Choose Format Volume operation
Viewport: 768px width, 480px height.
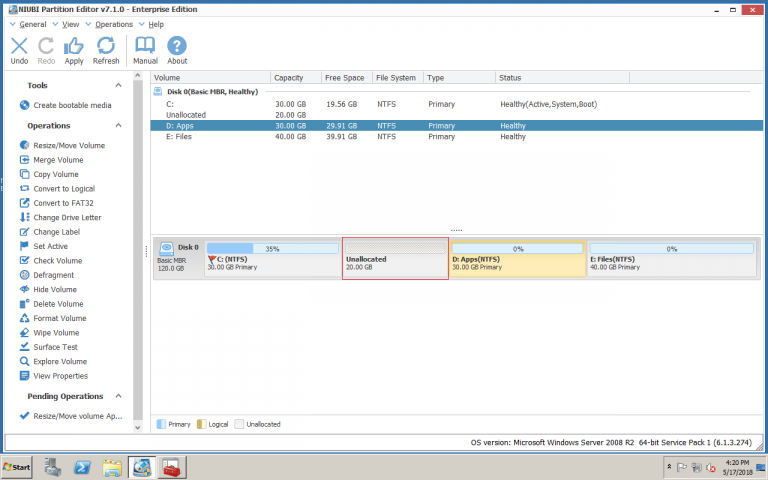[53, 318]
